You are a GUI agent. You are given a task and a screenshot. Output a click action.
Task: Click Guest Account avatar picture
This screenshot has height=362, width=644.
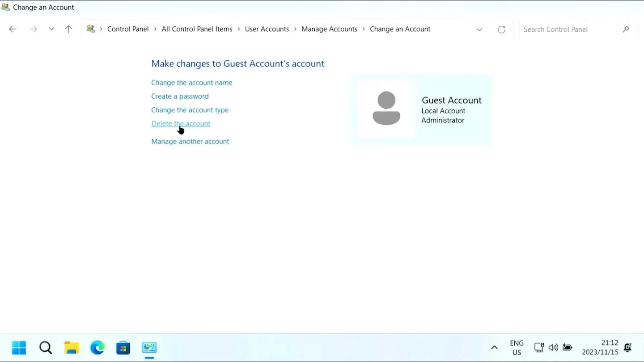(x=386, y=109)
